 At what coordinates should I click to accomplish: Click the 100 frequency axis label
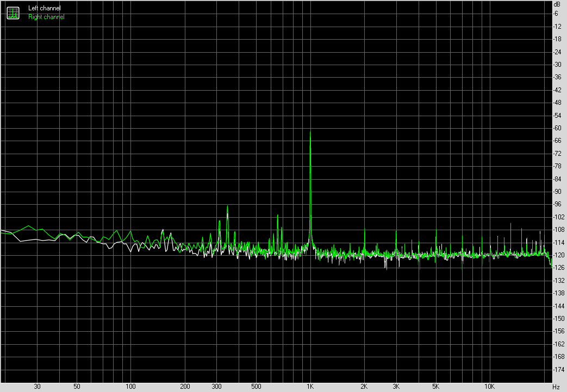[x=130, y=387]
